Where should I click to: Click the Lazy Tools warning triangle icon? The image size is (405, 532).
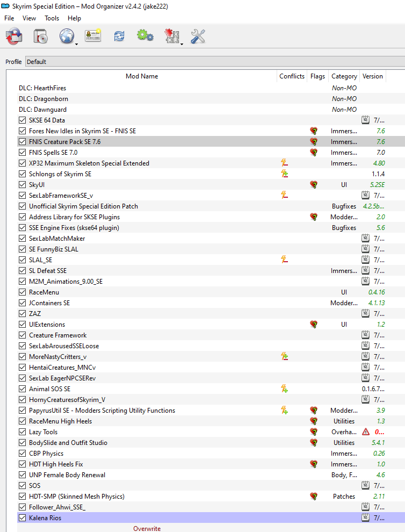pos(366,432)
